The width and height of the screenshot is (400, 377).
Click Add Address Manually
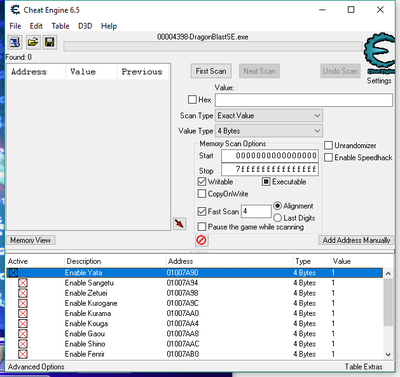[x=356, y=240]
